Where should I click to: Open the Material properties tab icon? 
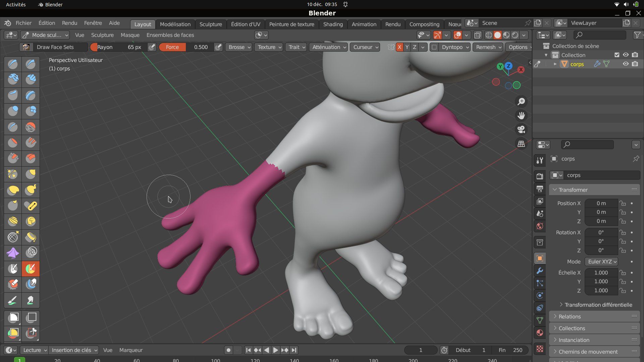click(540, 333)
